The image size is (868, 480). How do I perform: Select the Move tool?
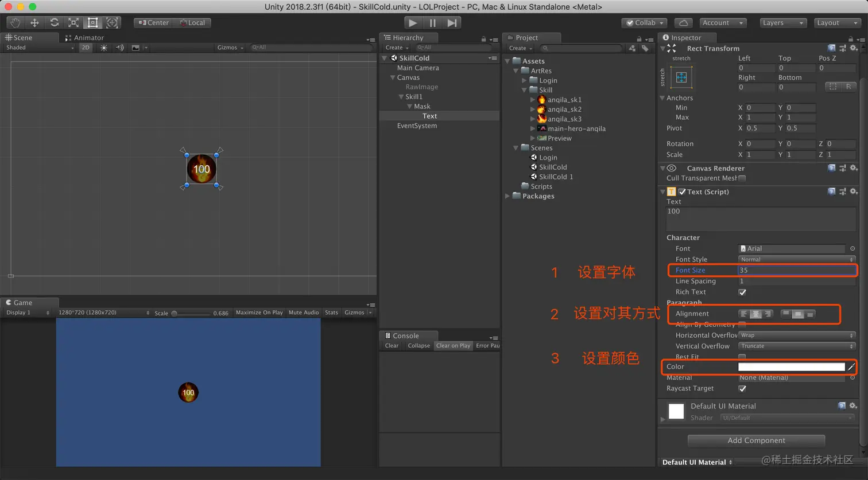(34, 23)
